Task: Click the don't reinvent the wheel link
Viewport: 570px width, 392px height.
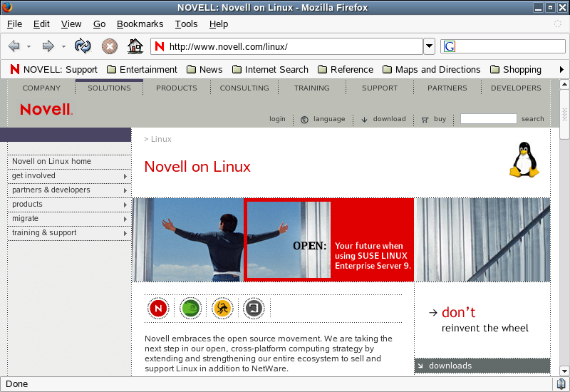Action: click(479, 319)
